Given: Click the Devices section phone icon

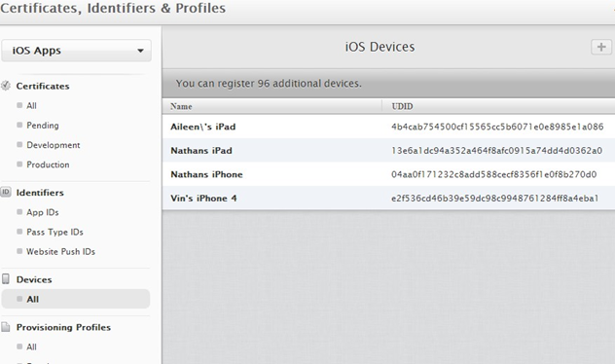Looking at the screenshot, I should (6, 279).
